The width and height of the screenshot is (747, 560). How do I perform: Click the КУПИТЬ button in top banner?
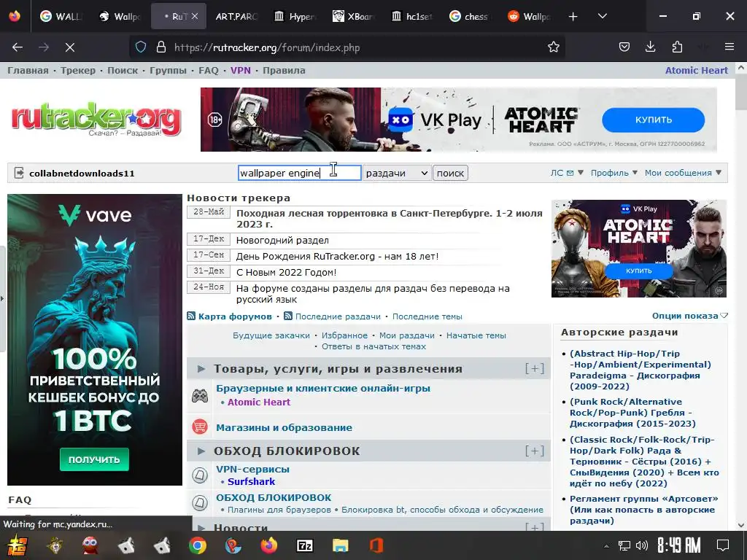(653, 120)
